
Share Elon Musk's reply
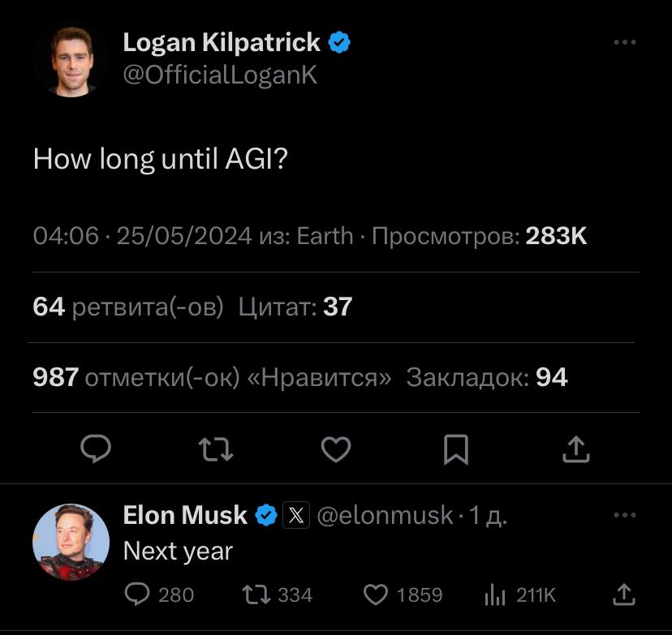[x=625, y=594]
